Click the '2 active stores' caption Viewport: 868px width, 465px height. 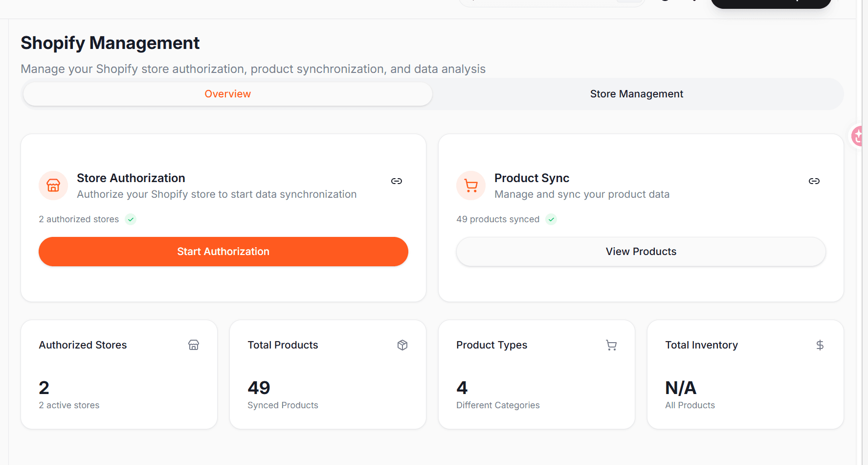(69, 405)
